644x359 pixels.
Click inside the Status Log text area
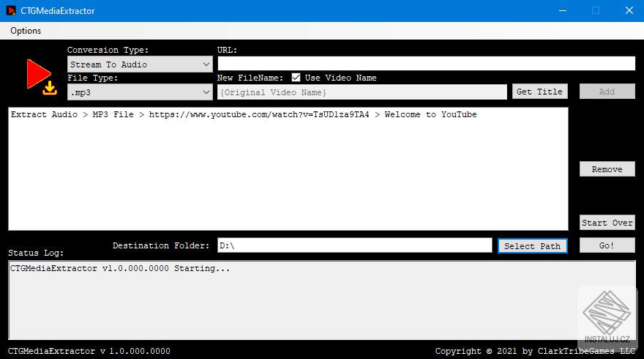tap(321, 300)
